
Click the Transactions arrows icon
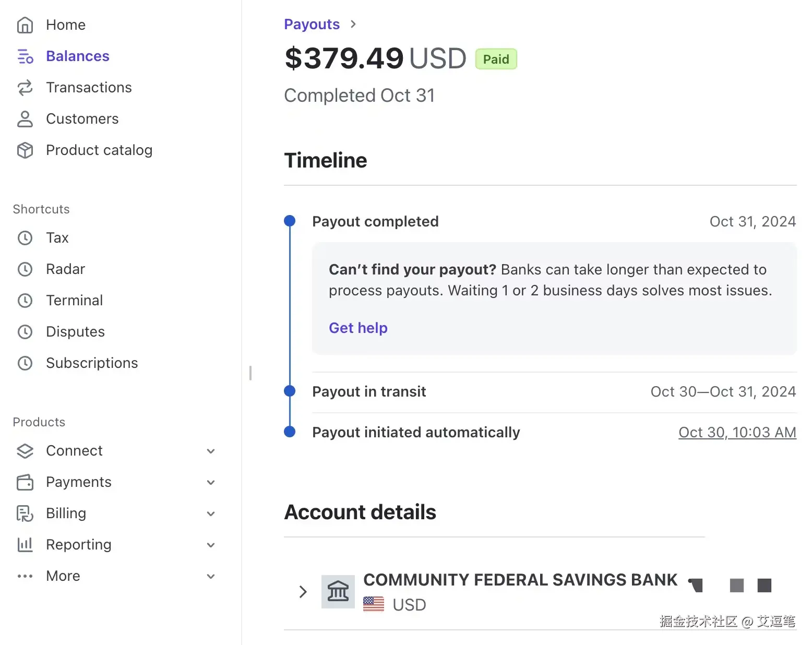(x=25, y=88)
